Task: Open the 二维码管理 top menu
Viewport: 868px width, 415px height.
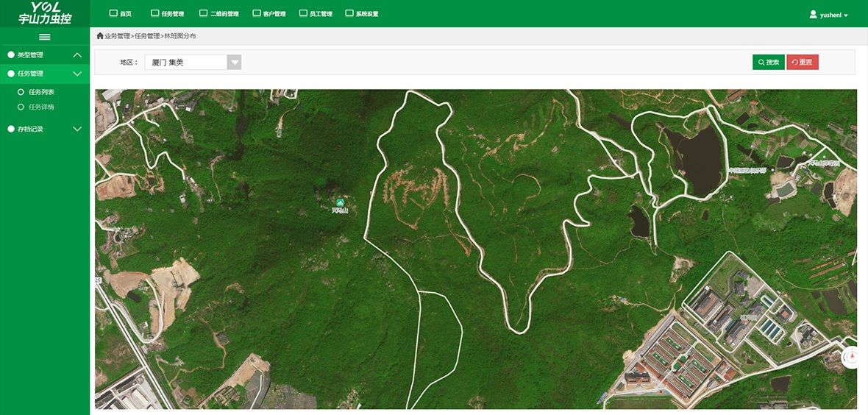Action: [219, 13]
